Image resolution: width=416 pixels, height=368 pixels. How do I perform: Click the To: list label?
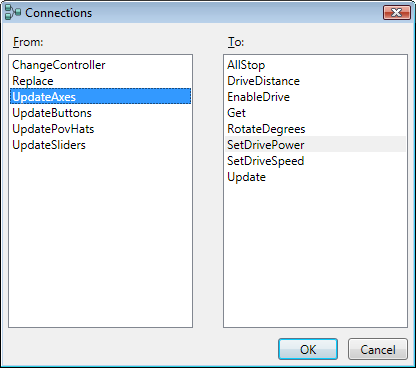(x=236, y=42)
